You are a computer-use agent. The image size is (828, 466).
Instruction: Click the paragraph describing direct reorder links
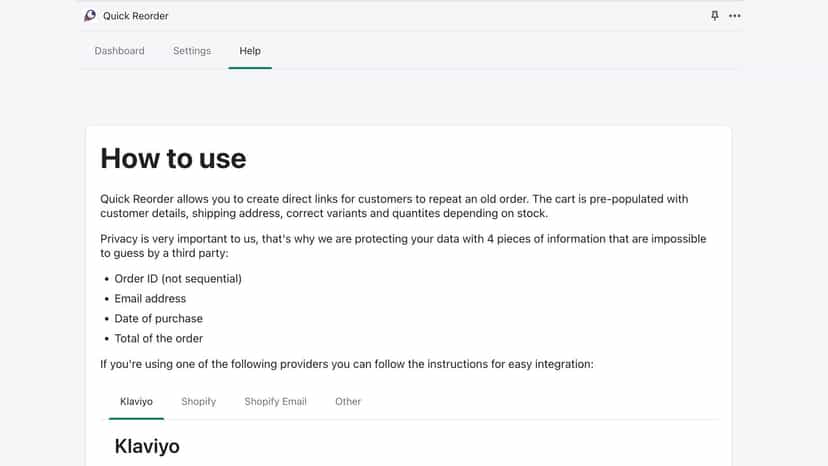point(394,206)
